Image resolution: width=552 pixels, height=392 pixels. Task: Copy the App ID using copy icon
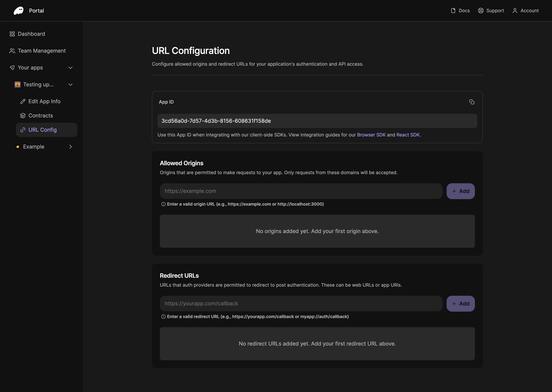(472, 102)
